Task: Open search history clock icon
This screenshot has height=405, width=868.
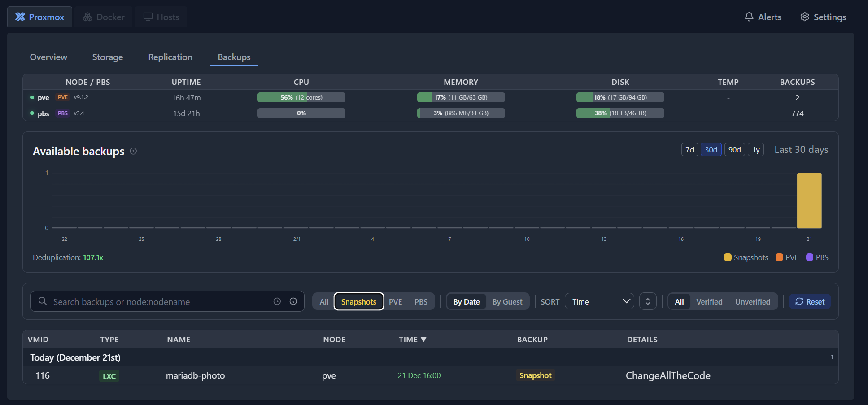Action: pos(277,301)
